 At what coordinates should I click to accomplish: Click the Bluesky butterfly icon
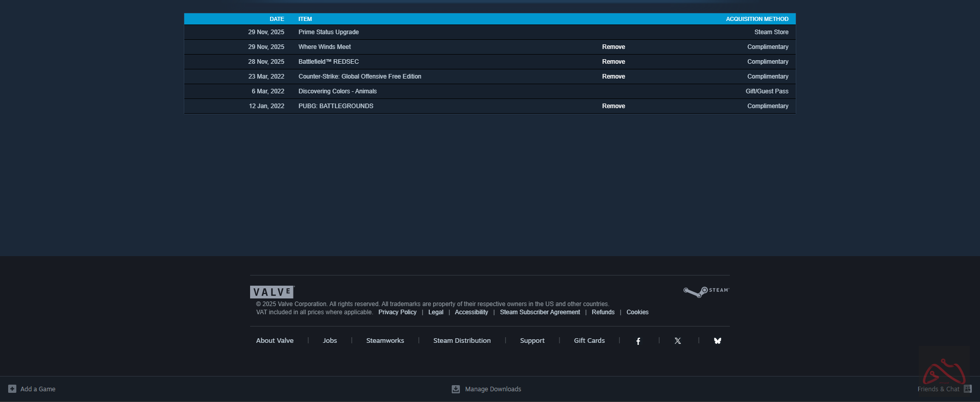(x=718, y=341)
